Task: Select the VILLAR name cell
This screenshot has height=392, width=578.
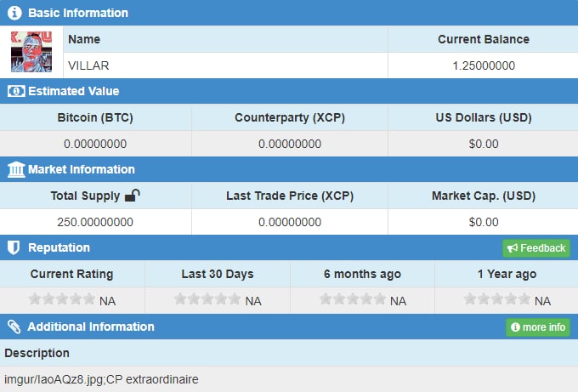Action: [x=225, y=65]
